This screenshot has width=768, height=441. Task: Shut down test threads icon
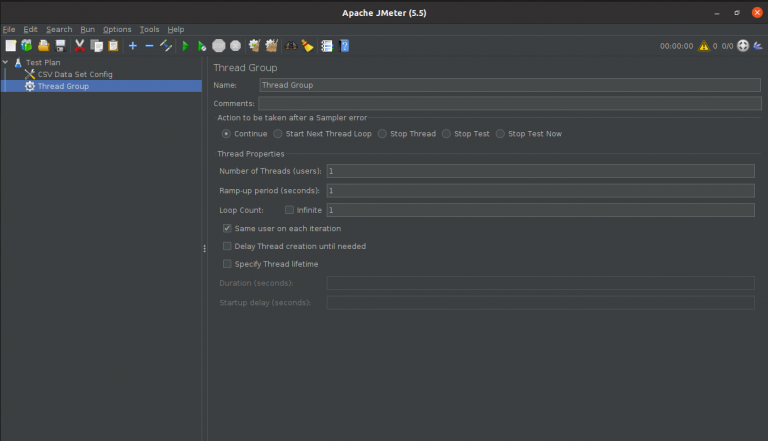(x=236, y=46)
